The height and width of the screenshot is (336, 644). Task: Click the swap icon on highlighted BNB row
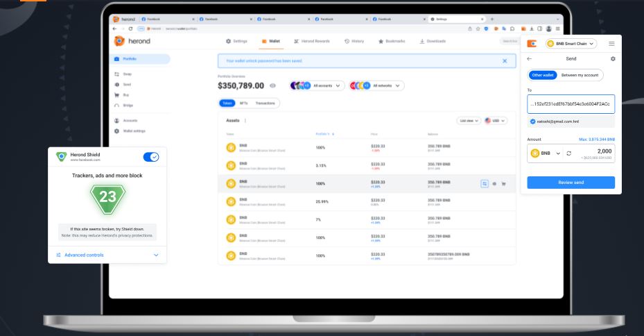485,184
